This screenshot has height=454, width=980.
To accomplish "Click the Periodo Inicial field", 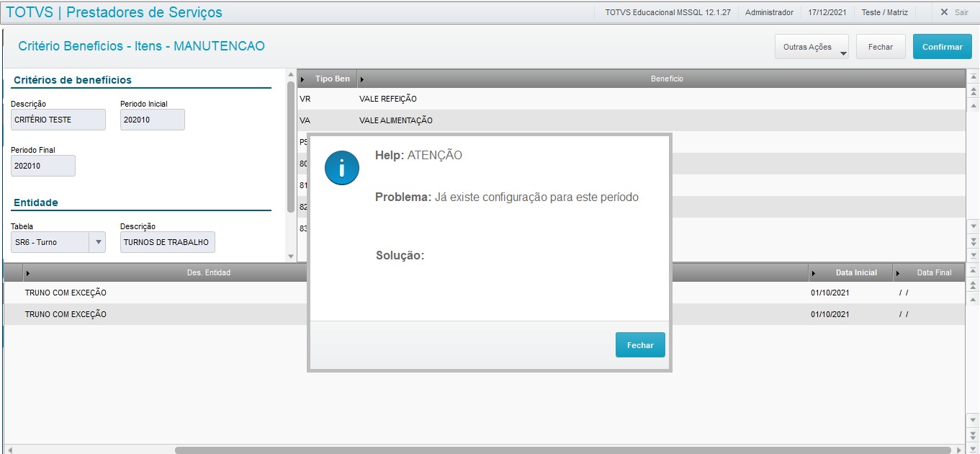I will (x=153, y=120).
